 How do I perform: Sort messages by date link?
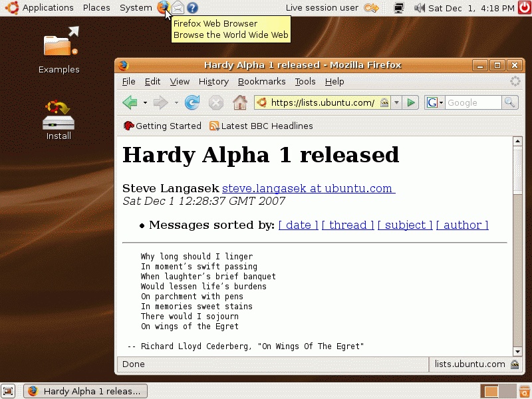pyautogui.click(x=298, y=225)
